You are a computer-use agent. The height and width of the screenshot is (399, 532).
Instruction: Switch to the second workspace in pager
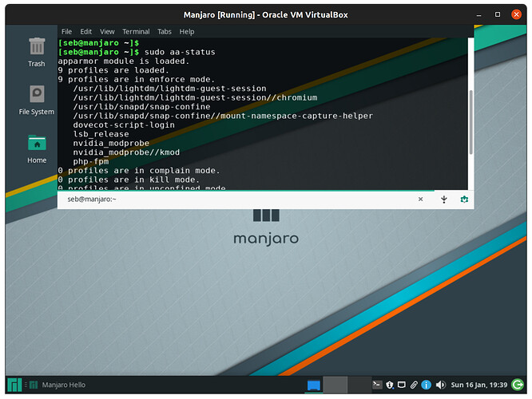(335, 385)
